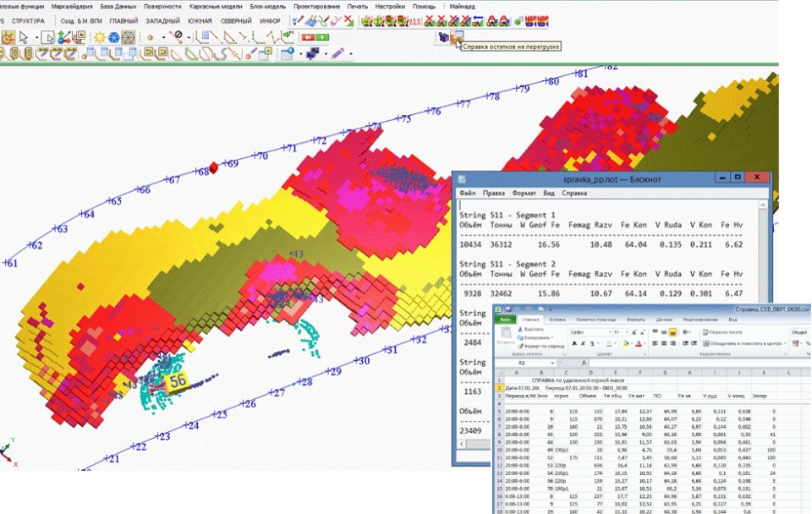Click the red X with green arrow icon
This screenshot has height=514, width=812.
coord(349,21)
